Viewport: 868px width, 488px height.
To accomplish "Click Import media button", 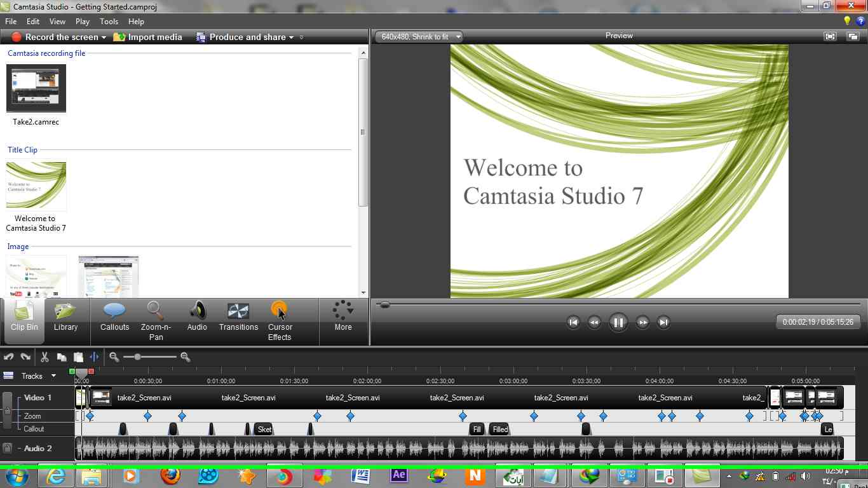I will (x=147, y=37).
